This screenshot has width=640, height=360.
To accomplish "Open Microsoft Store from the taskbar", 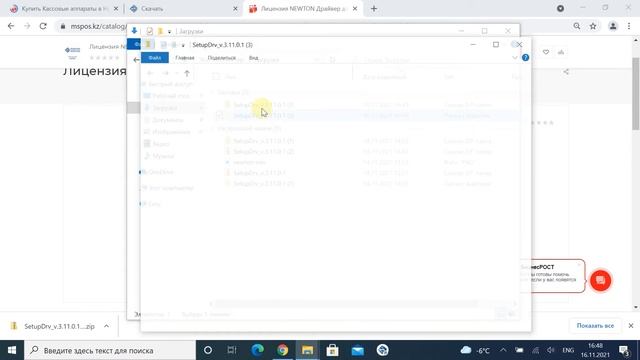I will click(x=332, y=350).
